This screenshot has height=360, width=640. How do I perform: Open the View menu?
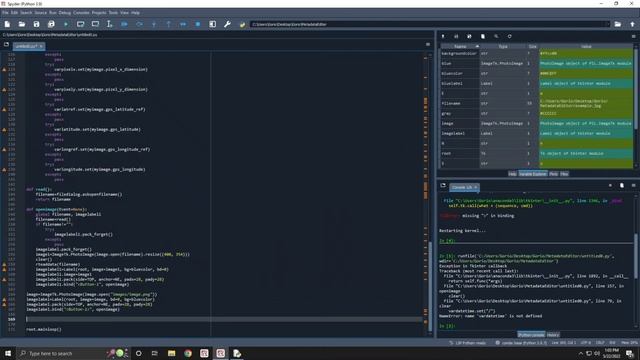tap(124, 13)
